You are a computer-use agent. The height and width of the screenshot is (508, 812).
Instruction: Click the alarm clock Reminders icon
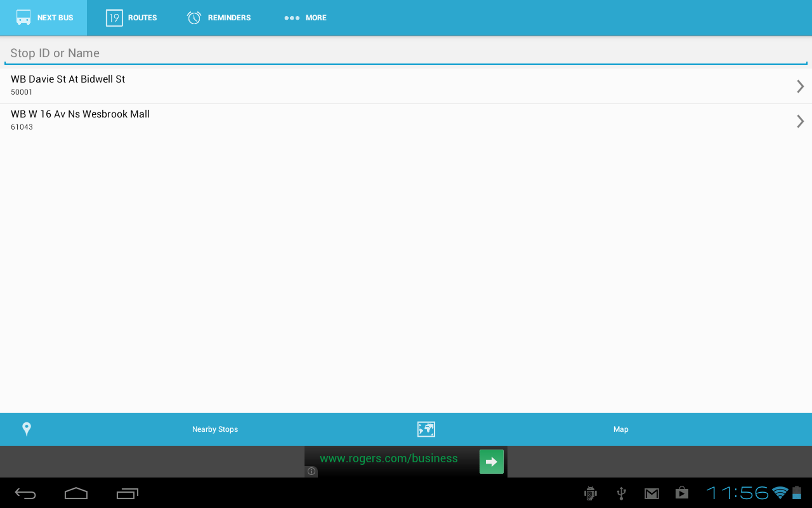point(194,18)
